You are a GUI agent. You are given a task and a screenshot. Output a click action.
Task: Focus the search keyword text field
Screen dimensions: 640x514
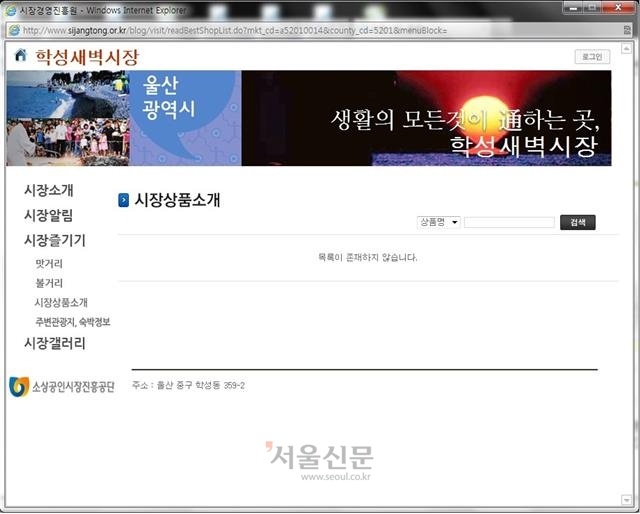click(x=509, y=222)
